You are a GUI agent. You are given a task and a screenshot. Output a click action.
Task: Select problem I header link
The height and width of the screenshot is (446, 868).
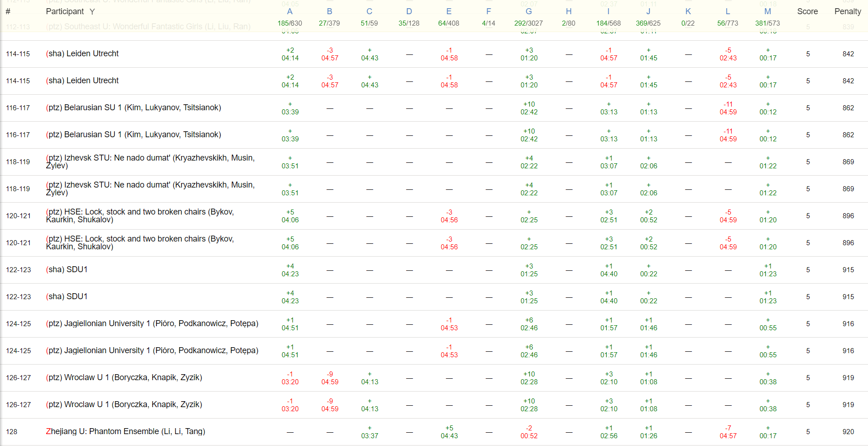608,12
